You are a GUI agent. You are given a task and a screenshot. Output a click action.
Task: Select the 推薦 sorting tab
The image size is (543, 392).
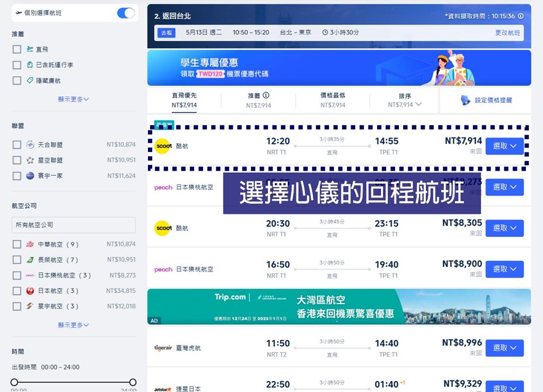pos(259,100)
